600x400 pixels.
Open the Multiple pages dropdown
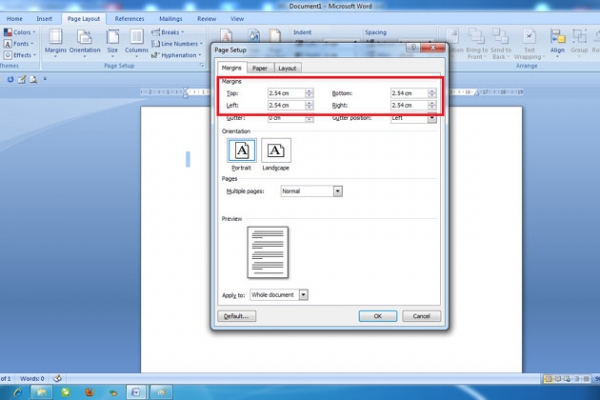click(338, 191)
